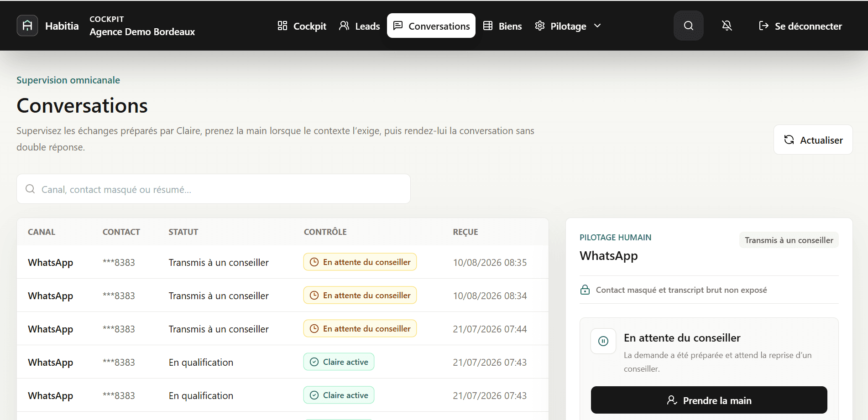Screen dimensions: 868x420
Task: Focus the conversation search input field
Action: (x=214, y=189)
